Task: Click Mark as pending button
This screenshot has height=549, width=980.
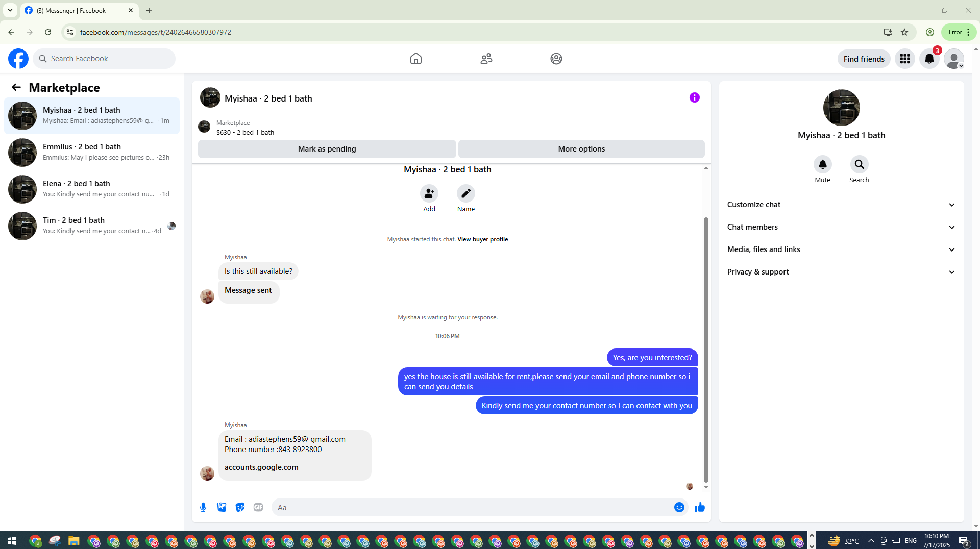Action: click(327, 149)
